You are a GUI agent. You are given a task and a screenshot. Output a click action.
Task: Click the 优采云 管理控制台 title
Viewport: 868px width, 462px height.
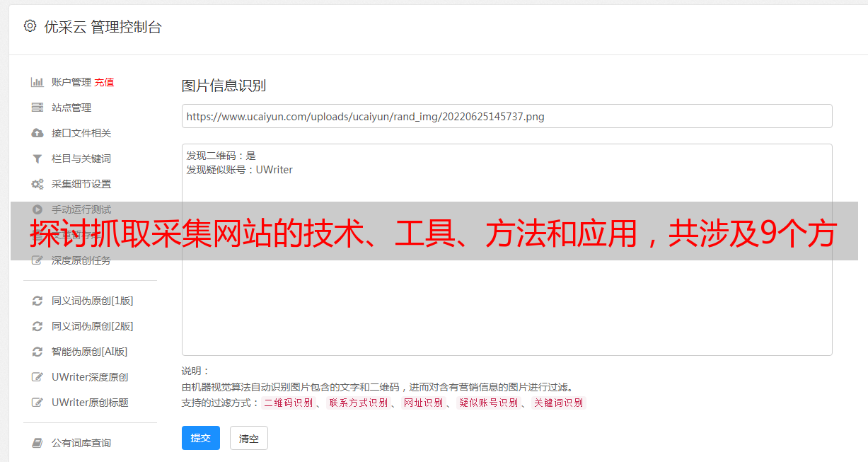(103, 27)
